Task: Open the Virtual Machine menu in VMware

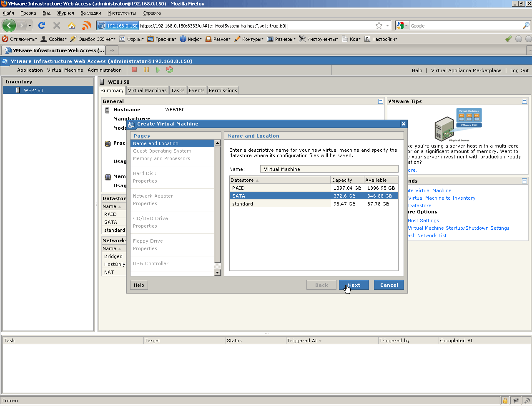Action: click(65, 70)
